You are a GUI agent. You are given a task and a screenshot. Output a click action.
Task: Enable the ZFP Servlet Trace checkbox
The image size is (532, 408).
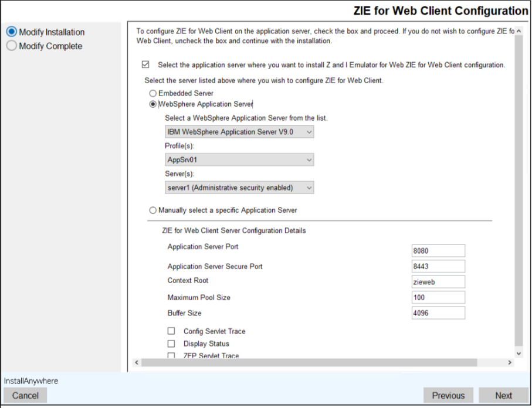pos(171,355)
